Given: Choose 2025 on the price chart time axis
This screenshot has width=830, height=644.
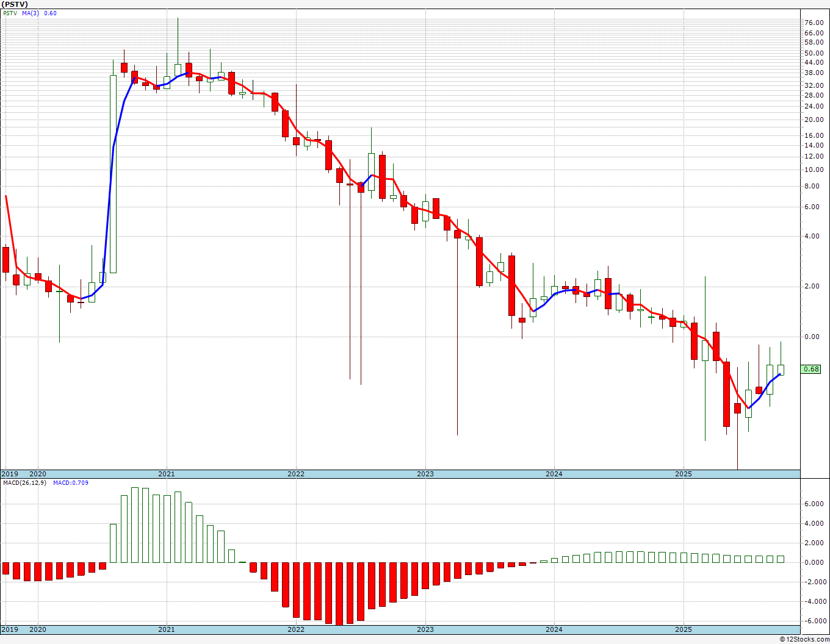Looking at the screenshot, I should click(684, 474).
